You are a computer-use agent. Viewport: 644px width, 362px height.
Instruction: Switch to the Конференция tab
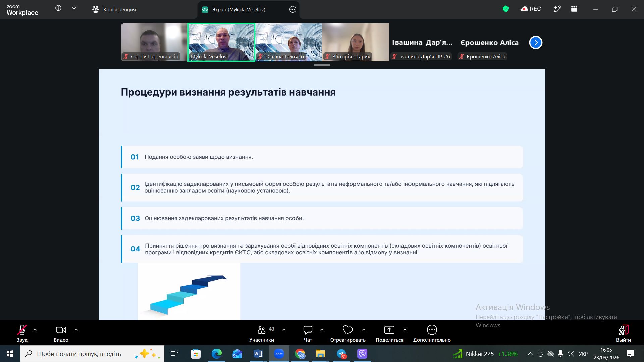114,9
